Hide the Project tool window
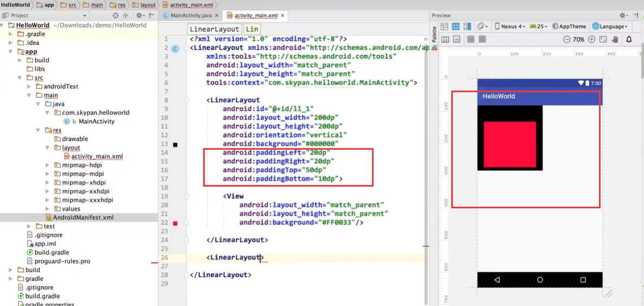This screenshot has width=644, height=306. (x=152, y=16)
